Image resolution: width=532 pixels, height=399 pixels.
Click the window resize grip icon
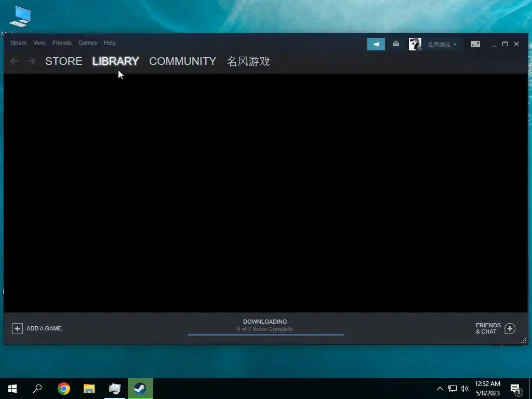[524, 340]
